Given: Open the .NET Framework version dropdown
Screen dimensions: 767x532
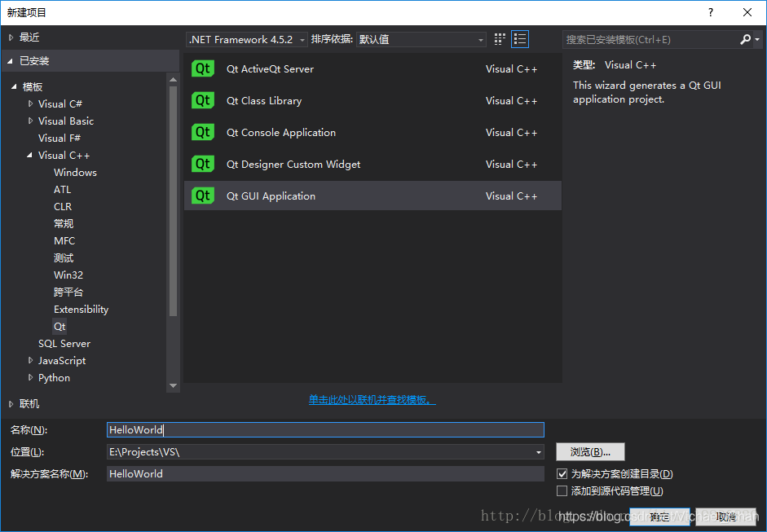Looking at the screenshot, I should click(247, 40).
